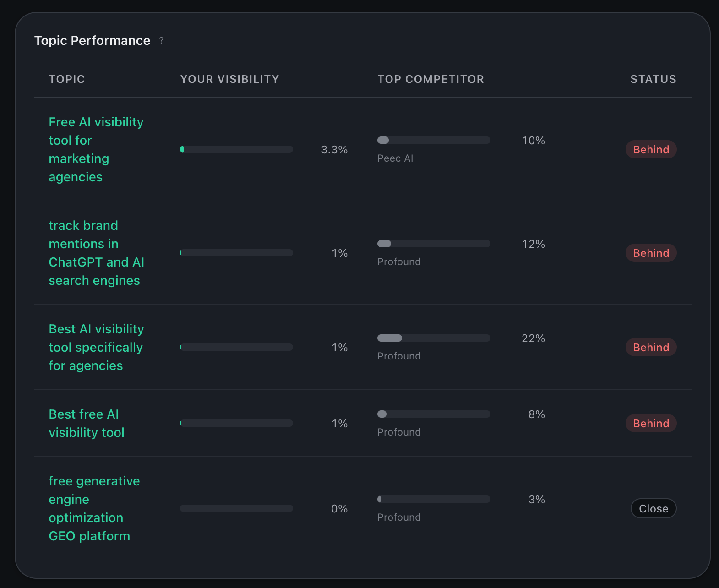Click the 10% competitor value
Viewport: 719px width, 588px height.
point(534,141)
